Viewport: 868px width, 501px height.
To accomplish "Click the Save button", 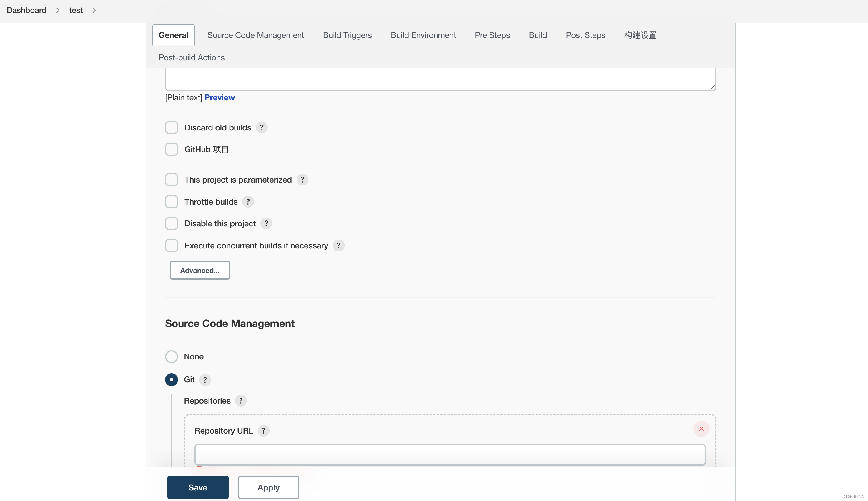I will (x=198, y=487).
